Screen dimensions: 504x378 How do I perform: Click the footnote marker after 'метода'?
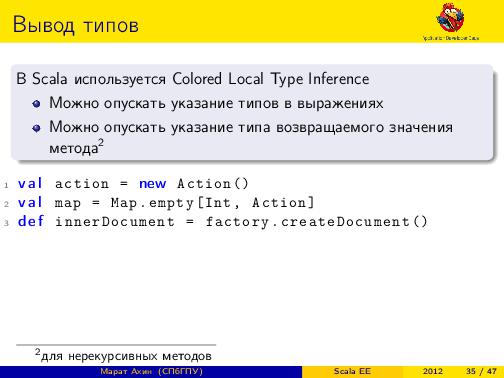point(101,144)
